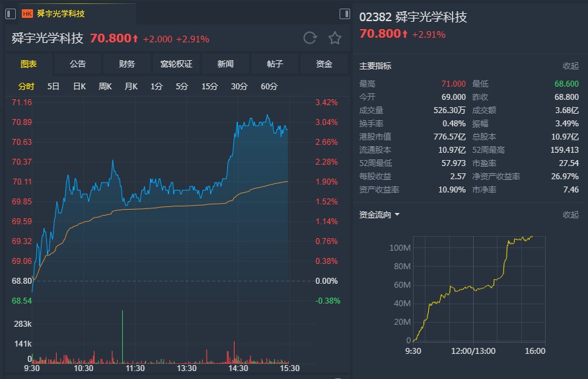Choose the 60分 interval
The image size is (588, 379).
click(269, 86)
